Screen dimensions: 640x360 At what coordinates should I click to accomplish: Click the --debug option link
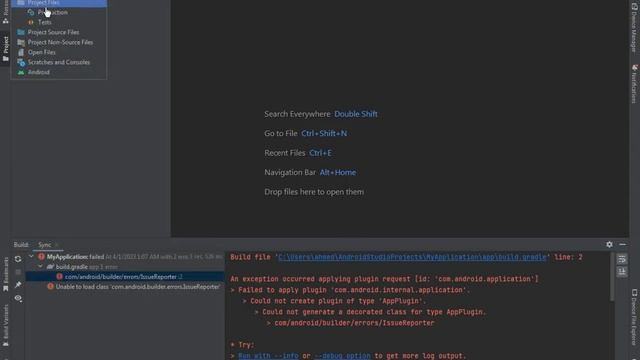pos(342,356)
